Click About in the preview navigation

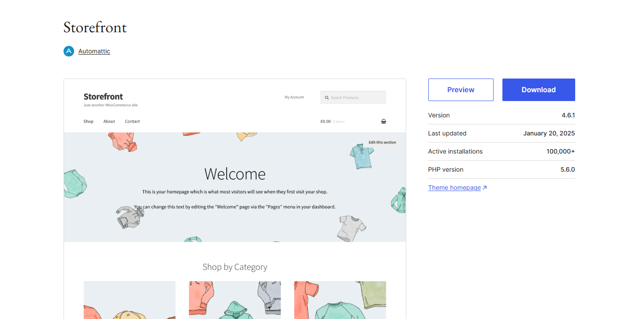tap(109, 121)
